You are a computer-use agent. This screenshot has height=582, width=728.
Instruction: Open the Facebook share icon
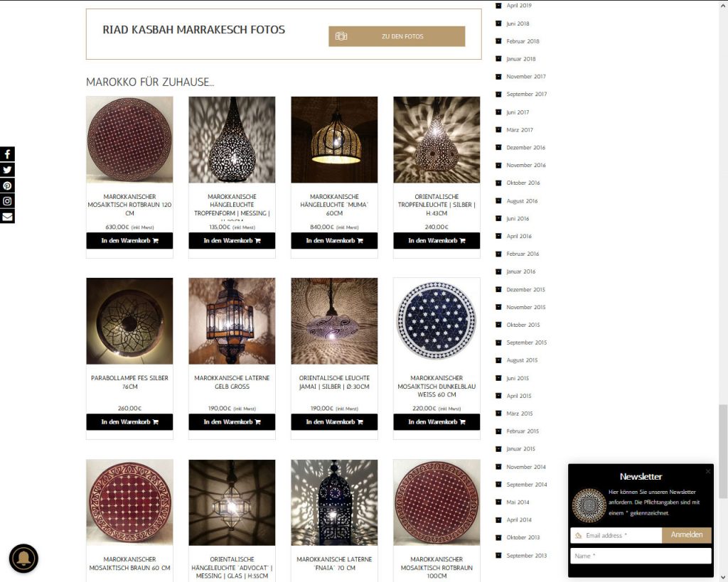pyautogui.click(x=7, y=154)
